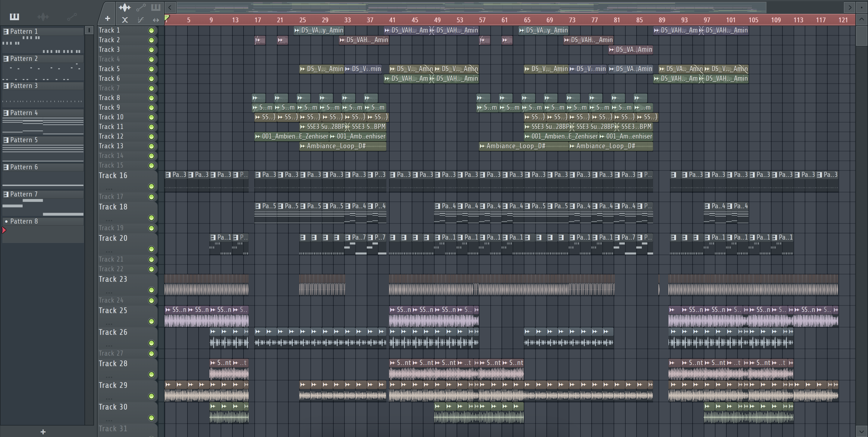Add a new pattern with the bottom plus
Screen dimensions: 868x437
(x=43, y=432)
